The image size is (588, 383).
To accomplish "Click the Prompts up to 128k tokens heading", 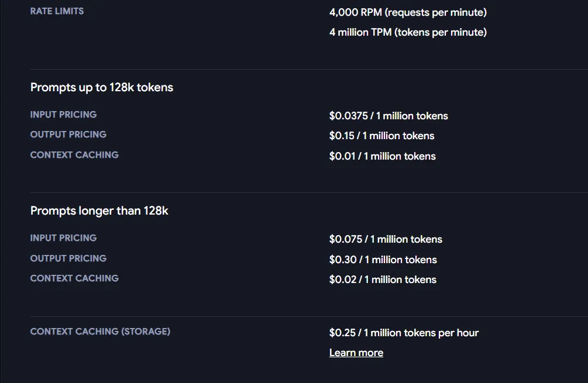I will (x=102, y=87).
